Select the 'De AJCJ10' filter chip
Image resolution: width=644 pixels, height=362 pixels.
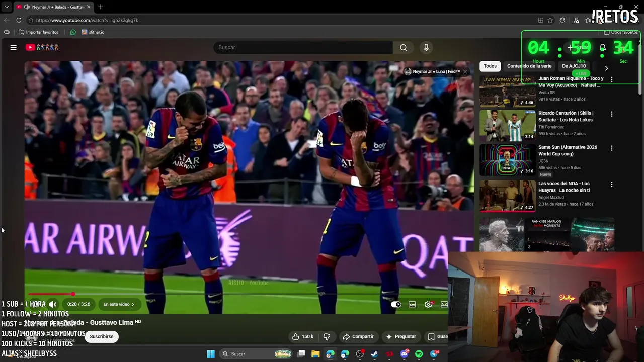(x=574, y=66)
